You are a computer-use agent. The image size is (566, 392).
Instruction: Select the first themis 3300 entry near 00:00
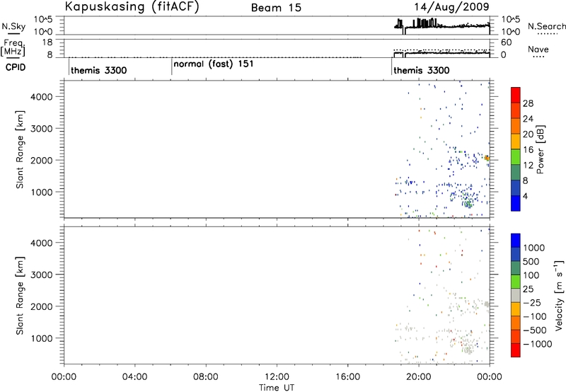coord(99,70)
